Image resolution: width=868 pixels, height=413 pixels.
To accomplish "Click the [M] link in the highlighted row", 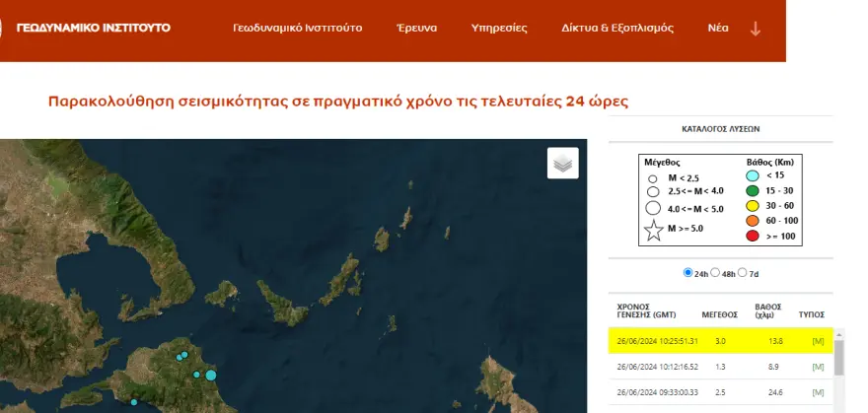I will pos(817,341).
